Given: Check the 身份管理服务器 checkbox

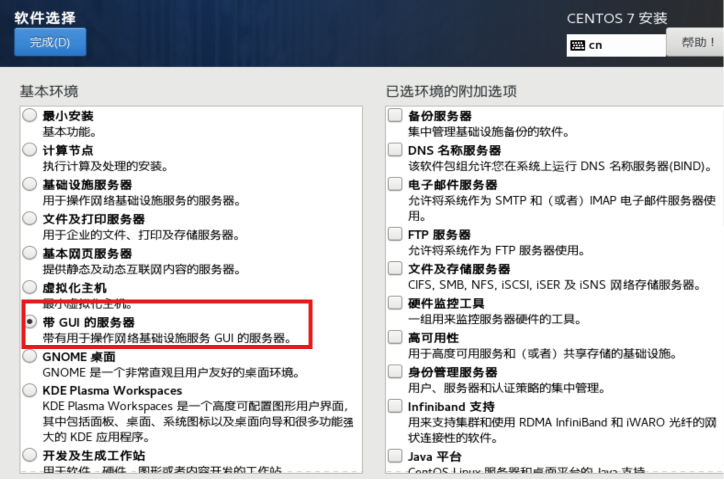Looking at the screenshot, I should (395, 372).
